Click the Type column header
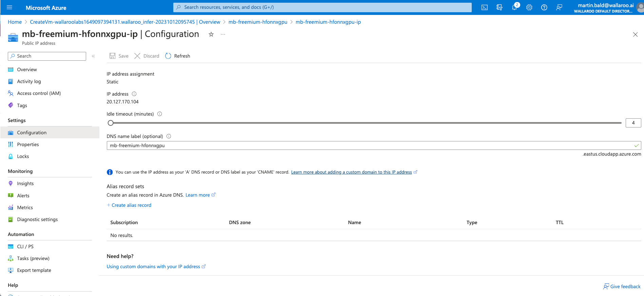This screenshot has width=644, height=296. 472,222
